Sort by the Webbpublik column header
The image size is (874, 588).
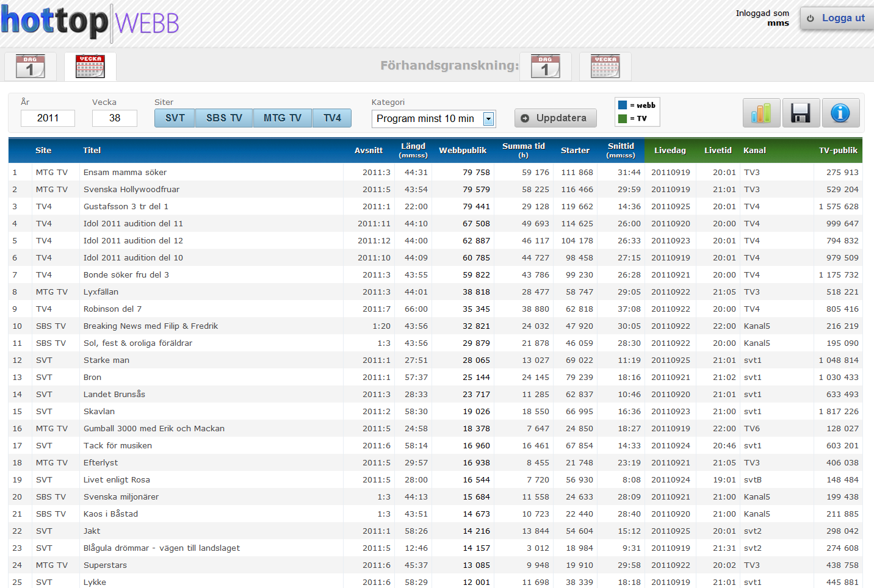pyautogui.click(x=463, y=150)
